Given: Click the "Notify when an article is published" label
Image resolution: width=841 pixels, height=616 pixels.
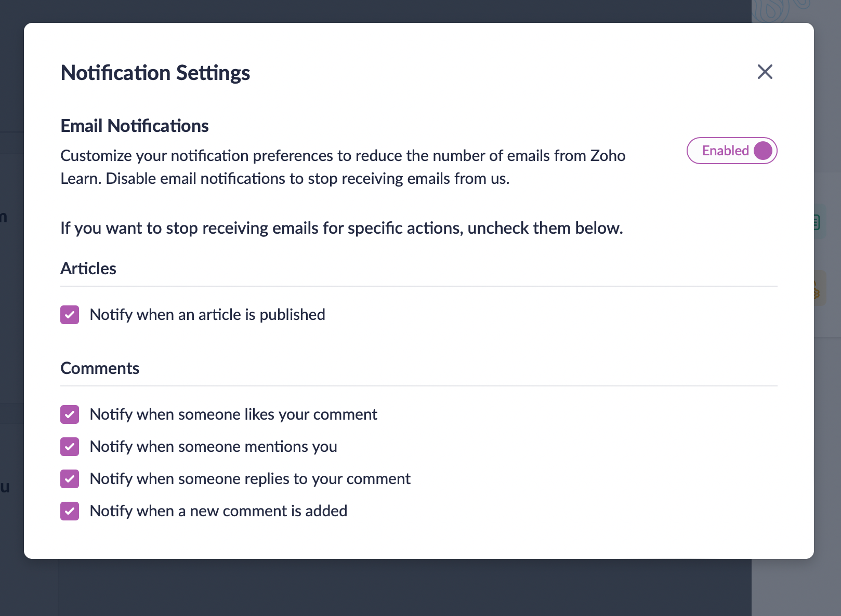Looking at the screenshot, I should [207, 315].
